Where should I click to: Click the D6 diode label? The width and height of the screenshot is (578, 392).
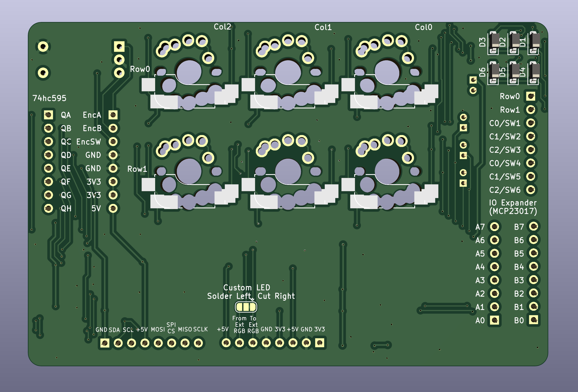pyautogui.click(x=482, y=72)
